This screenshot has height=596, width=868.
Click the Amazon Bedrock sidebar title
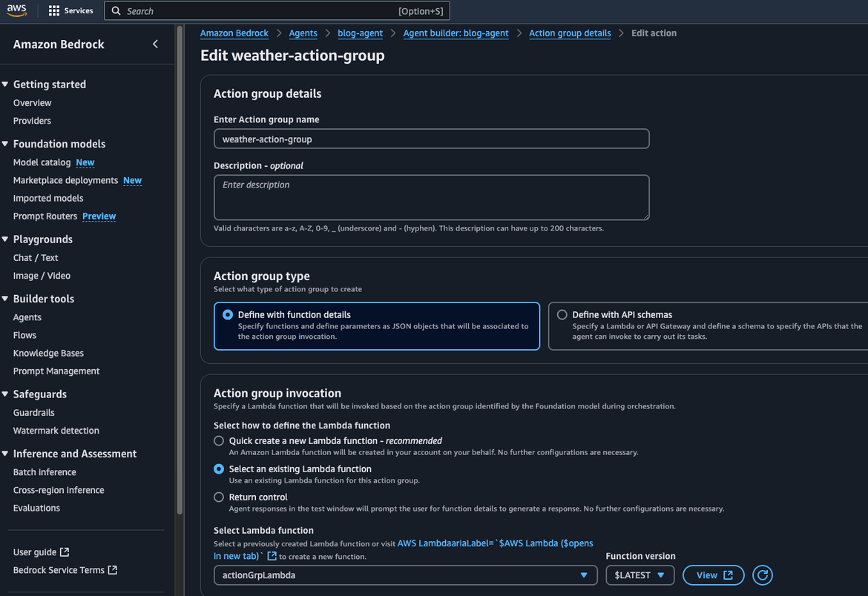tap(59, 44)
